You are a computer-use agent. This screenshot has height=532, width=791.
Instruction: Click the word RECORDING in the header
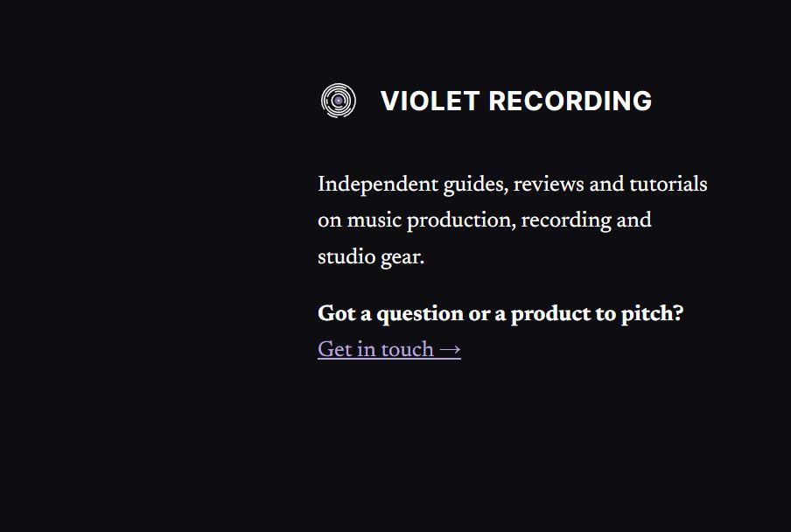pos(570,101)
